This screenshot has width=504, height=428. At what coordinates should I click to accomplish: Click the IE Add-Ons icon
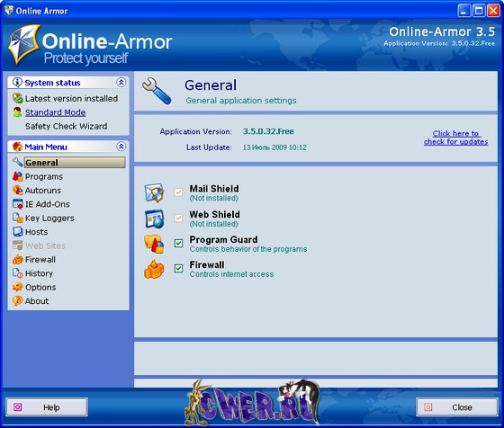[x=17, y=204]
